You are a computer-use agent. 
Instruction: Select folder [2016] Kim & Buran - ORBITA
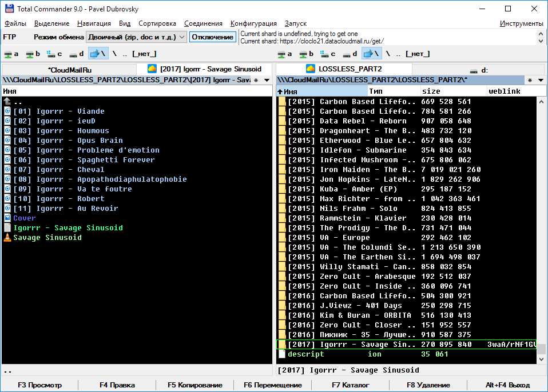point(407,315)
